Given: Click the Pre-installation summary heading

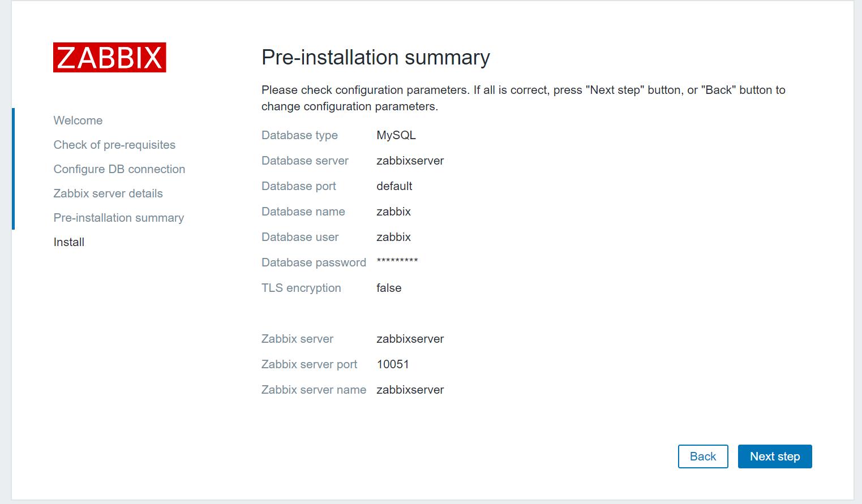Looking at the screenshot, I should pos(376,57).
